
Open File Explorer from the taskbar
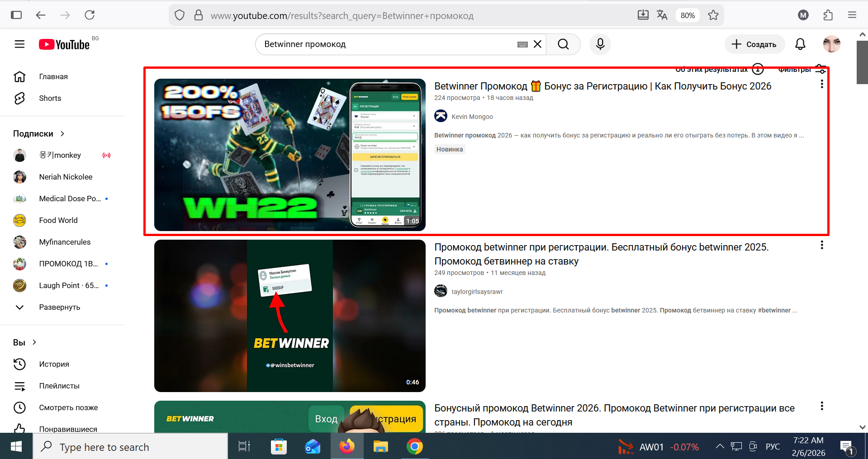tap(381, 447)
